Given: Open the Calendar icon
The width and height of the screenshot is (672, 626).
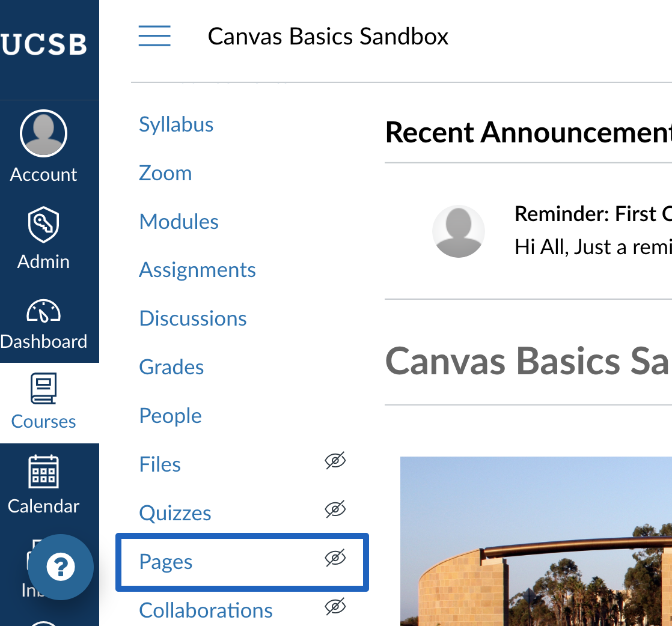Looking at the screenshot, I should [x=43, y=472].
